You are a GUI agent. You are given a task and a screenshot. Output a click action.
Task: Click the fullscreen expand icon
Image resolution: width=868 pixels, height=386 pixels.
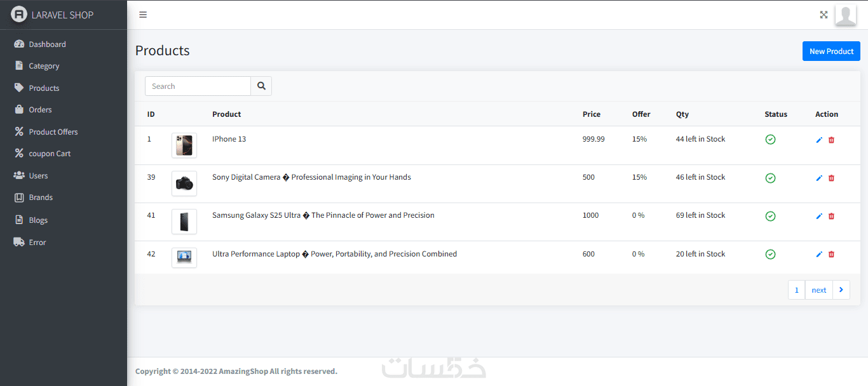click(x=824, y=15)
